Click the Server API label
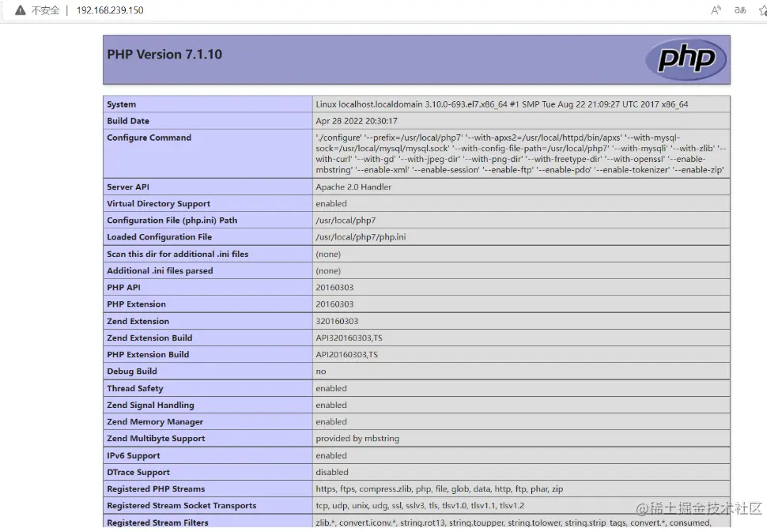This screenshot has width=778, height=532. click(x=128, y=187)
